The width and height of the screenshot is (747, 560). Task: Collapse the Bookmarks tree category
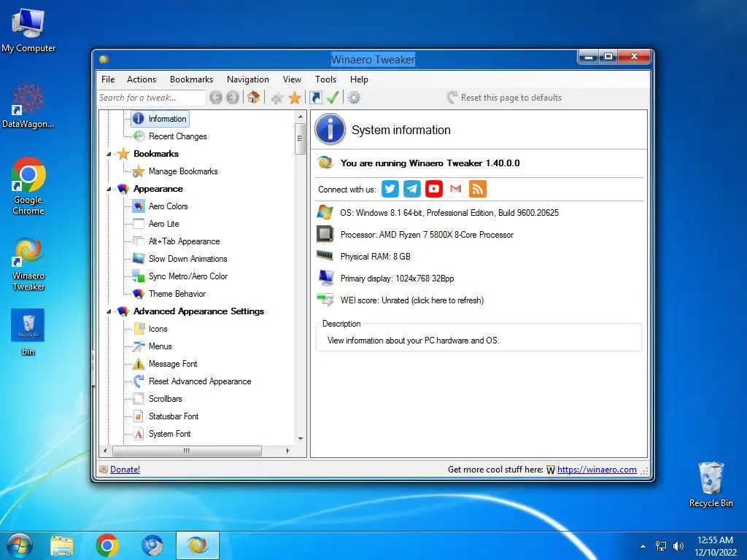(x=109, y=154)
